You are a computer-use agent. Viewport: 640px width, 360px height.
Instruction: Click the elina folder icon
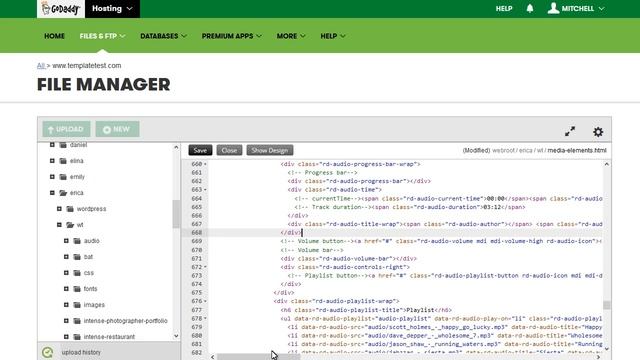(63, 161)
